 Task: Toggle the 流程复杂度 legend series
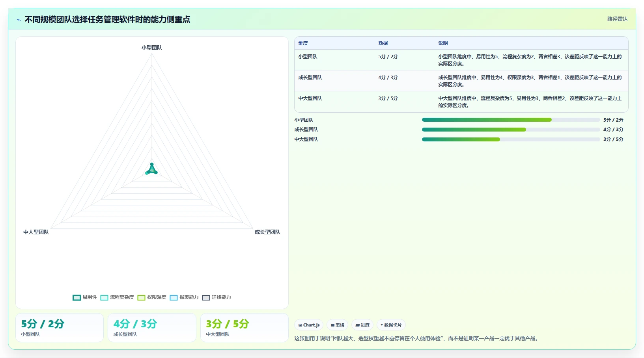[x=117, y=297]
